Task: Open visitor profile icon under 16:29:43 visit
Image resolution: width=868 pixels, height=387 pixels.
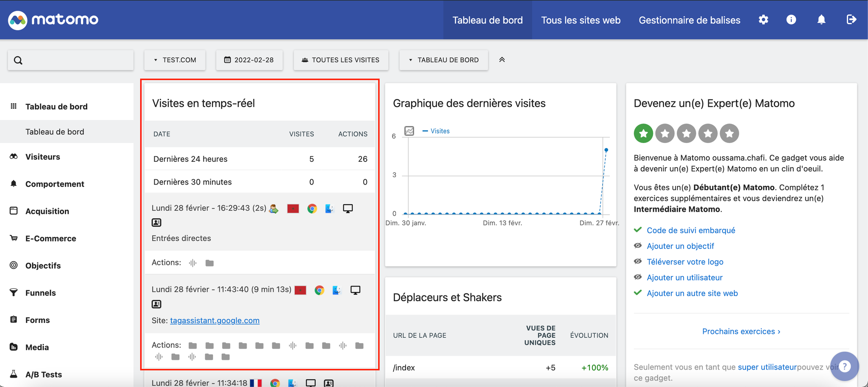Action: (156, 222)
